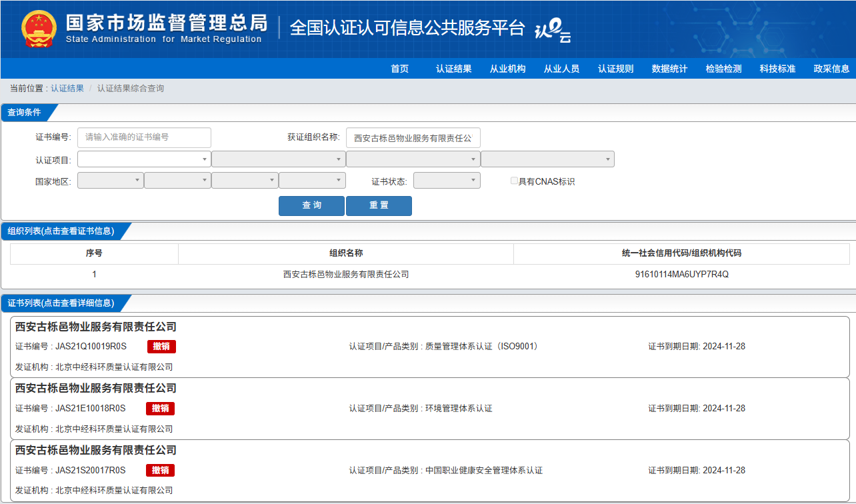Select the 首页 menu item

(x=399, y=69)
